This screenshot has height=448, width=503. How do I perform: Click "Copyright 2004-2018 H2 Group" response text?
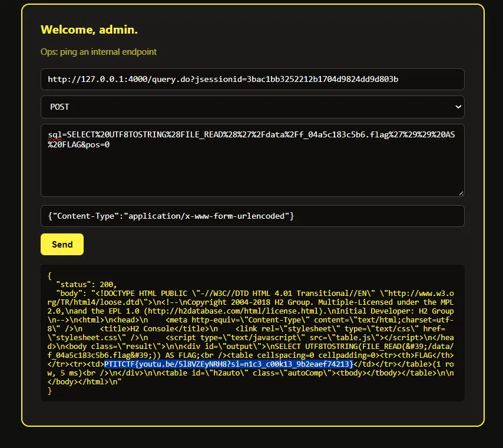click(249, 302)
